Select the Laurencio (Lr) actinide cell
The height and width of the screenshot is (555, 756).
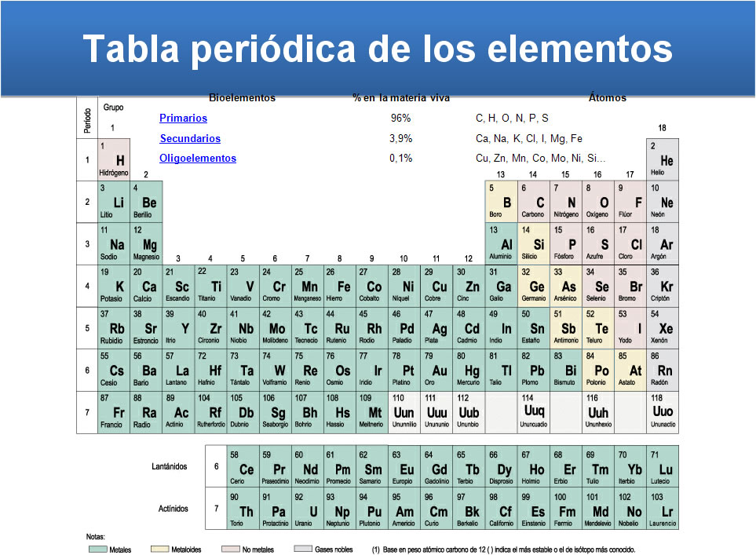click(663, 509)
